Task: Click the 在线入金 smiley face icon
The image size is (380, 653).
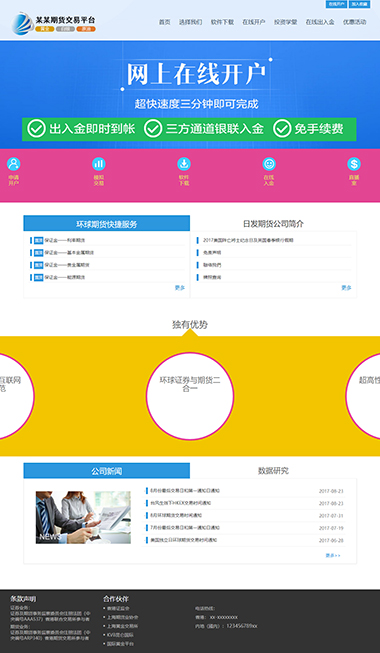Action: [x=269, y=164]
